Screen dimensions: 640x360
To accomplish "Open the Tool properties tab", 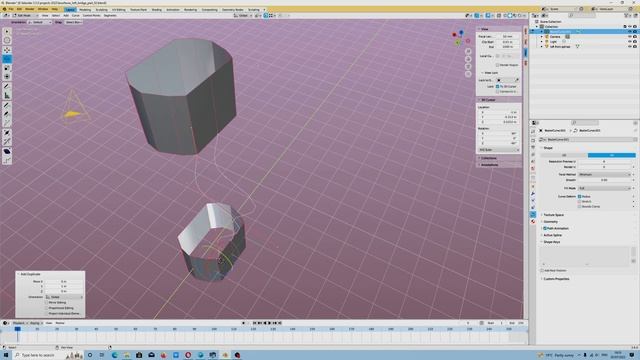I will click(533, 131).
